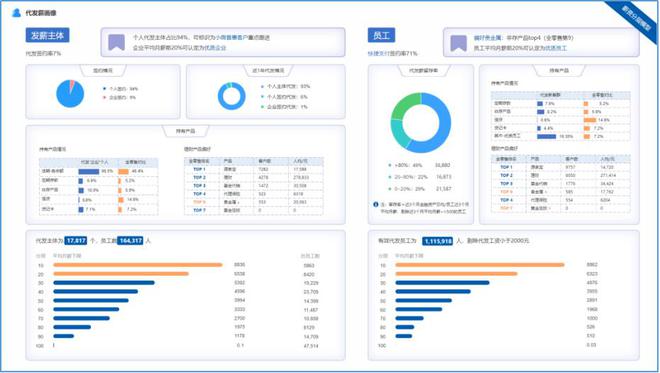Select the 近1年代发情况 panel header tab
The width and height of the screenshot is (660, 373).
(269, 70)
